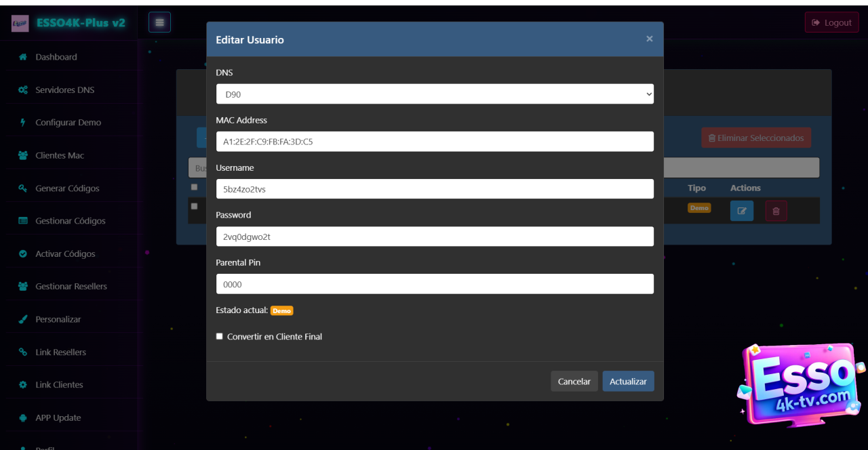The image size is (868, 450).
Task: Close the Editar Usuario dialog
Action: click(649, 39)
